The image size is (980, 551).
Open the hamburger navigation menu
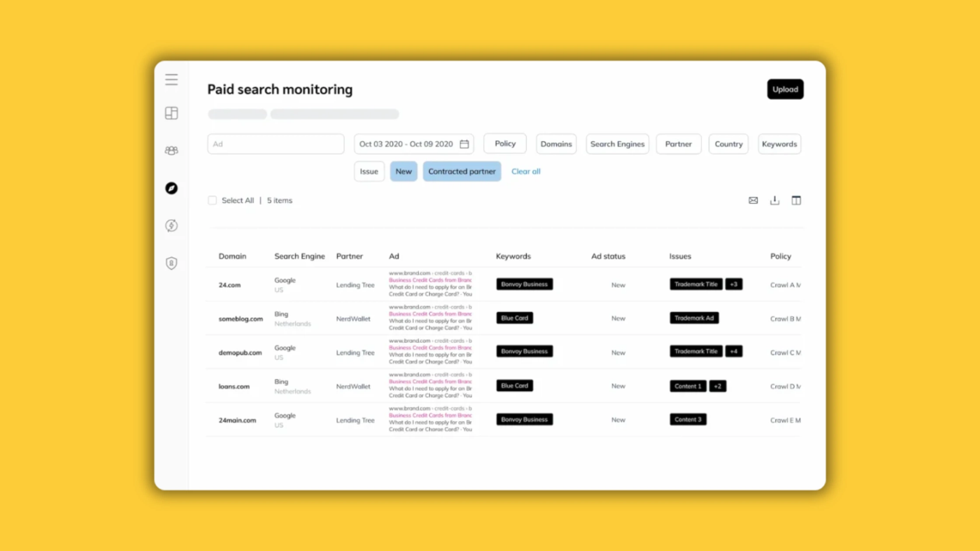coord(171,79)
